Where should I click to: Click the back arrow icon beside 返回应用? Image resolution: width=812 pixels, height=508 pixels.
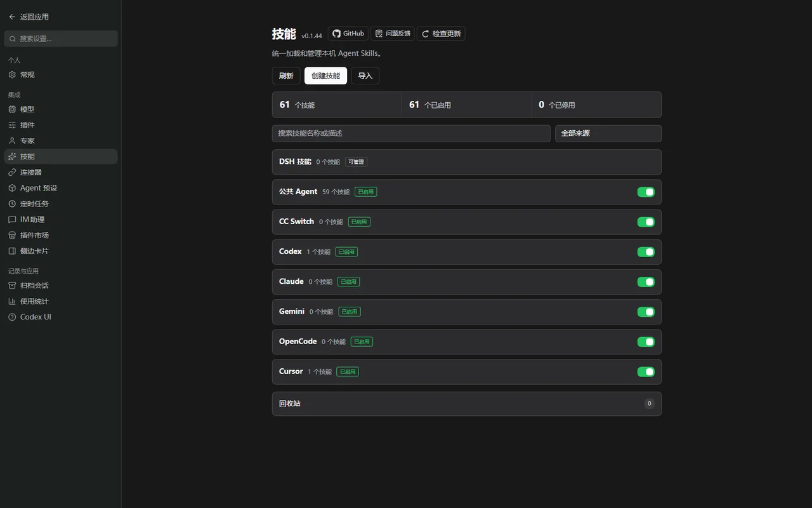pos(12,17)
